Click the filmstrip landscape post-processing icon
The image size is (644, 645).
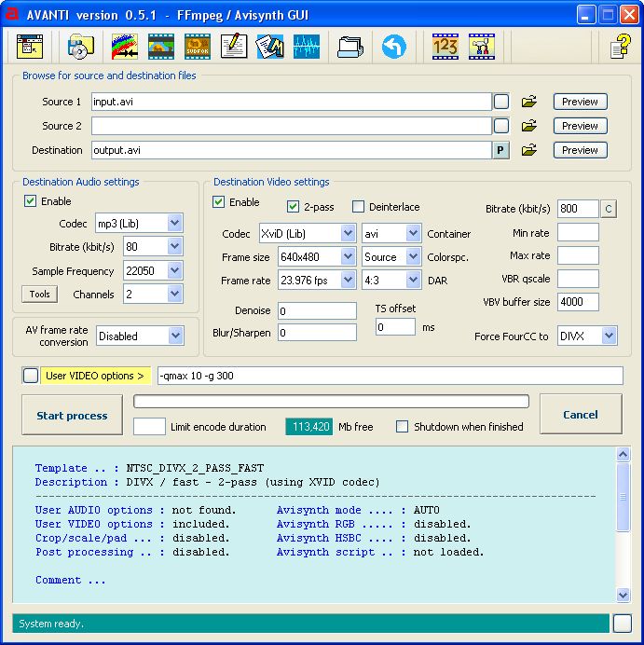point(161,47)
